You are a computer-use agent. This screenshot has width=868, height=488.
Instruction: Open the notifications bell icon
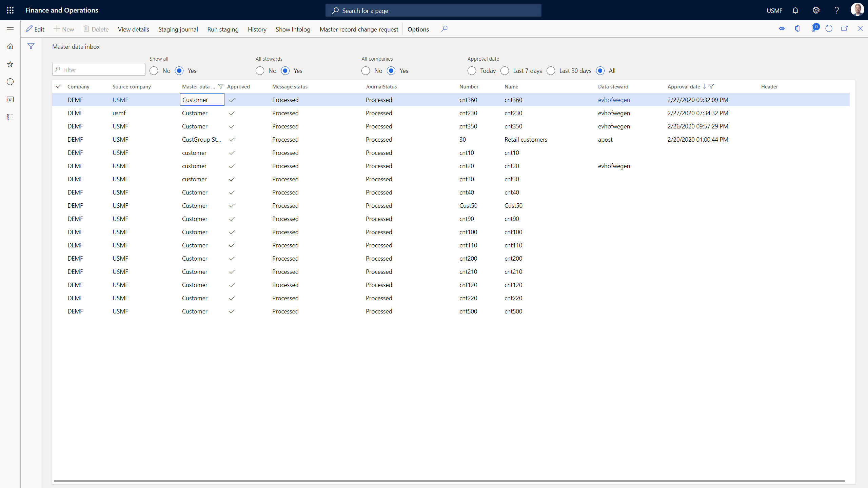click(795, 10)
